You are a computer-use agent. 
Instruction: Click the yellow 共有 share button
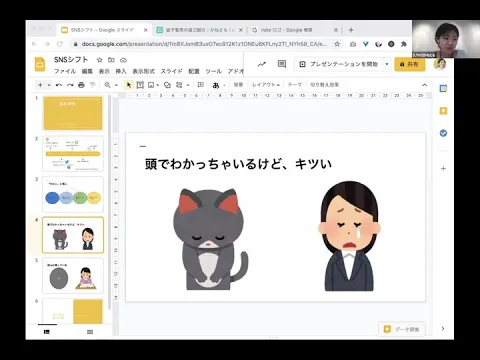(410, 64)
